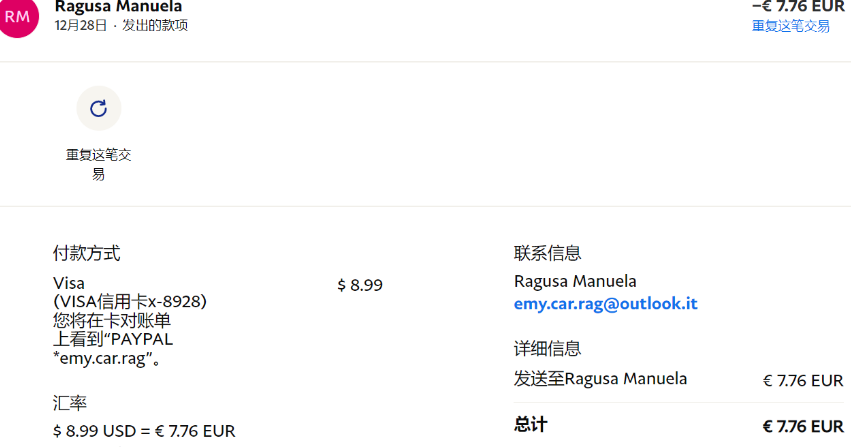
Task: Click the −€ 7.76 EUR header amount
Action: [798, 6]
